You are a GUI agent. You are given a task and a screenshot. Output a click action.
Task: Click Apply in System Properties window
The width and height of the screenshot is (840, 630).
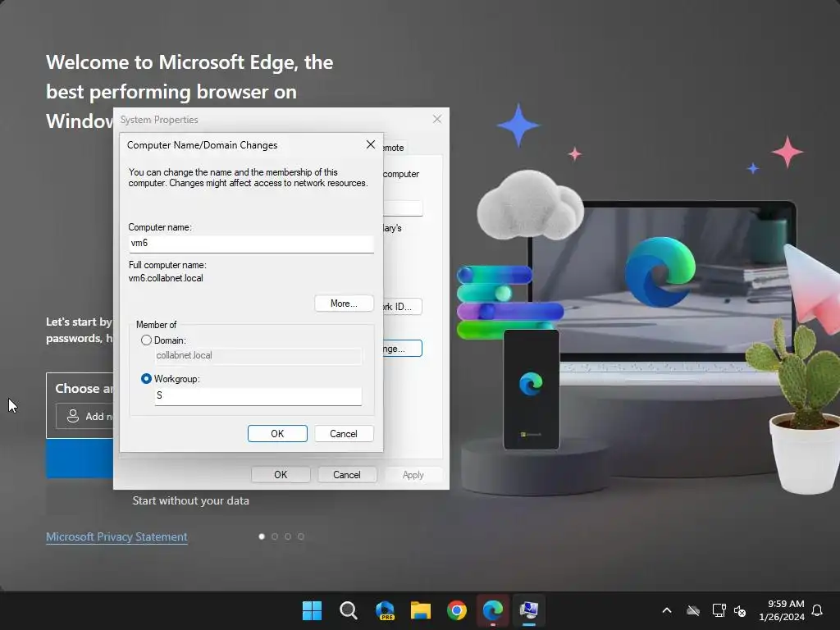point(413,475)
